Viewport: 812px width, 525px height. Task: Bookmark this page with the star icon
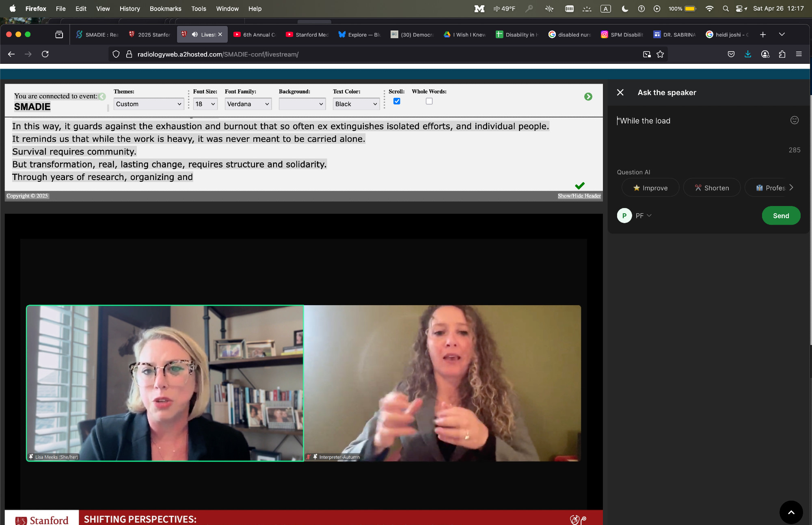coord(660,54)
